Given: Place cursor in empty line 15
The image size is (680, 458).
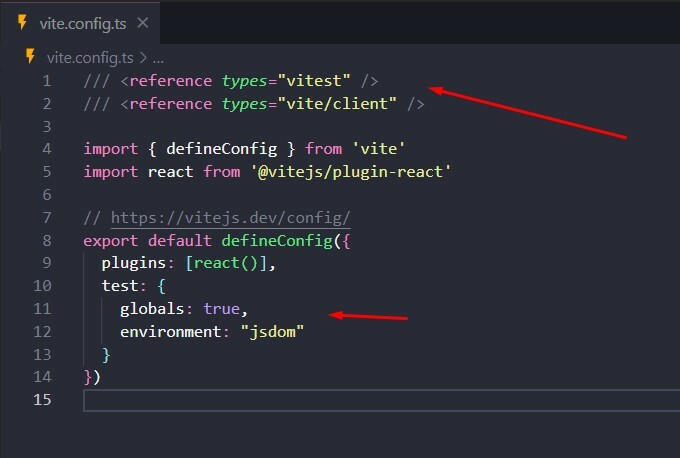Looking at the screenshot, I should 382,400.
